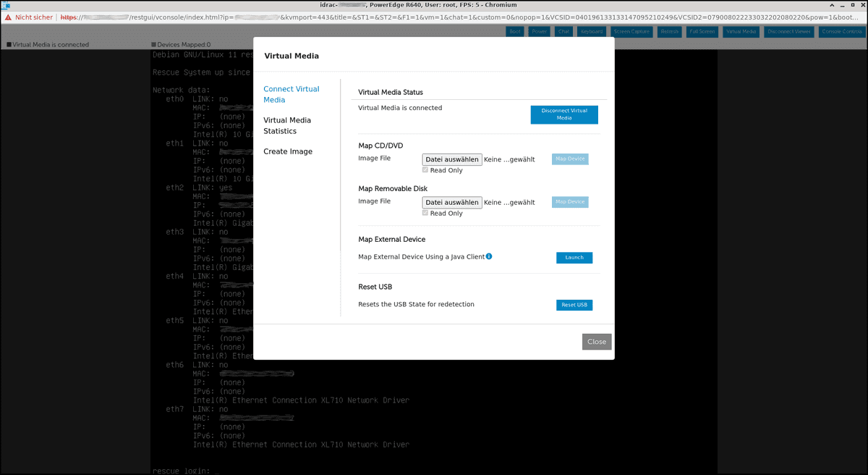This screenshot has height=475, width=868.
Task: Refresh the remote console view
Action: coord(669,31)
